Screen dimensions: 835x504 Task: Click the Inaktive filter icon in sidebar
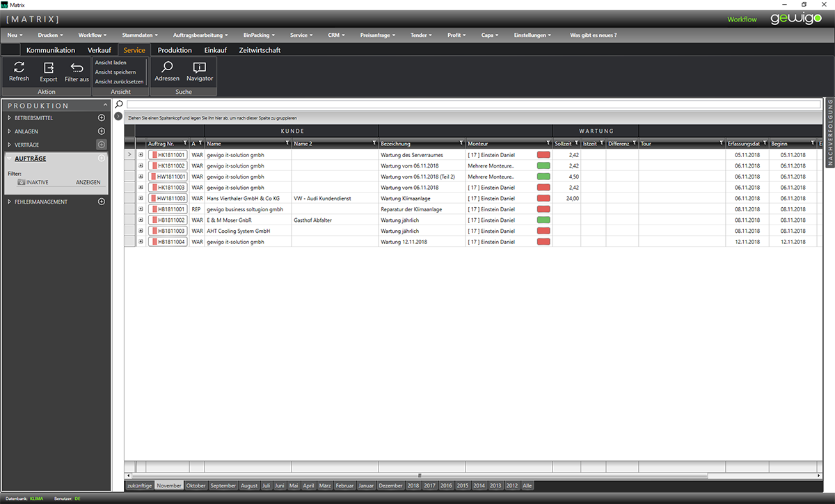pos(22,182)
